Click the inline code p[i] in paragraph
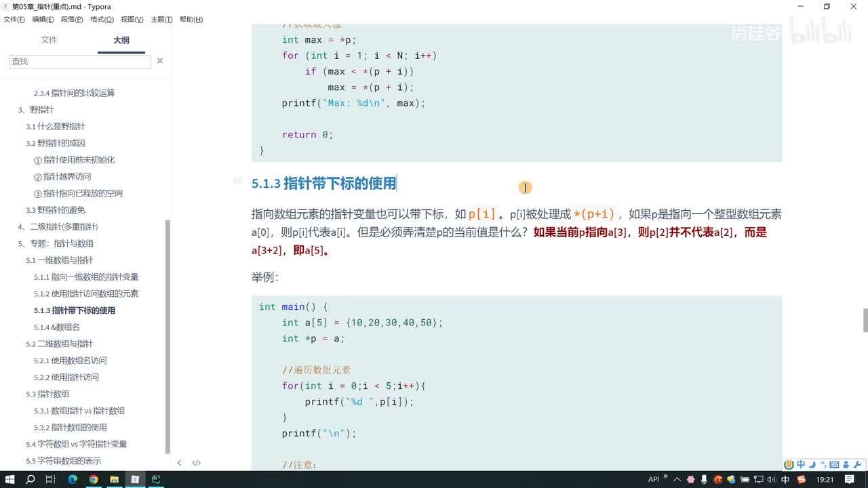Image resolution: width=868 pixels, height=488 pixels. [482, 214]
